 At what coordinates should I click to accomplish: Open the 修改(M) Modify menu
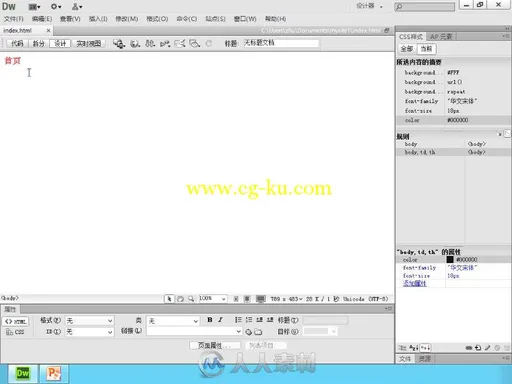[127, 19]
